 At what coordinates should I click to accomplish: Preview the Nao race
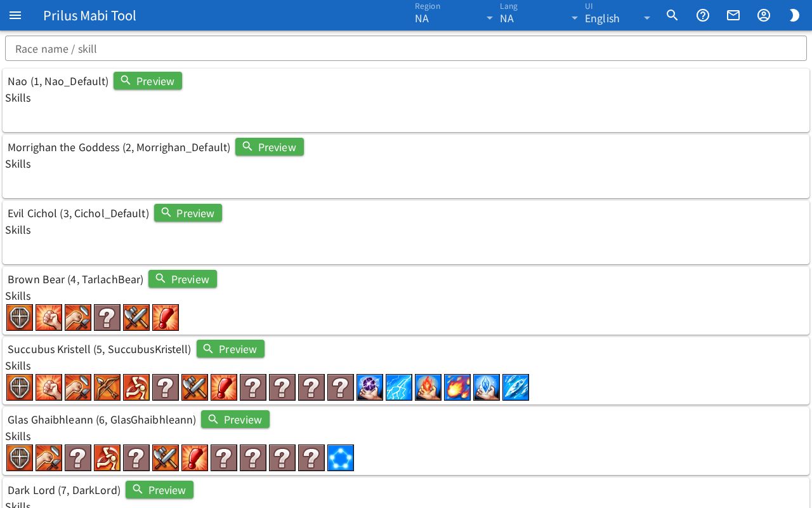(x=148, y=81)
